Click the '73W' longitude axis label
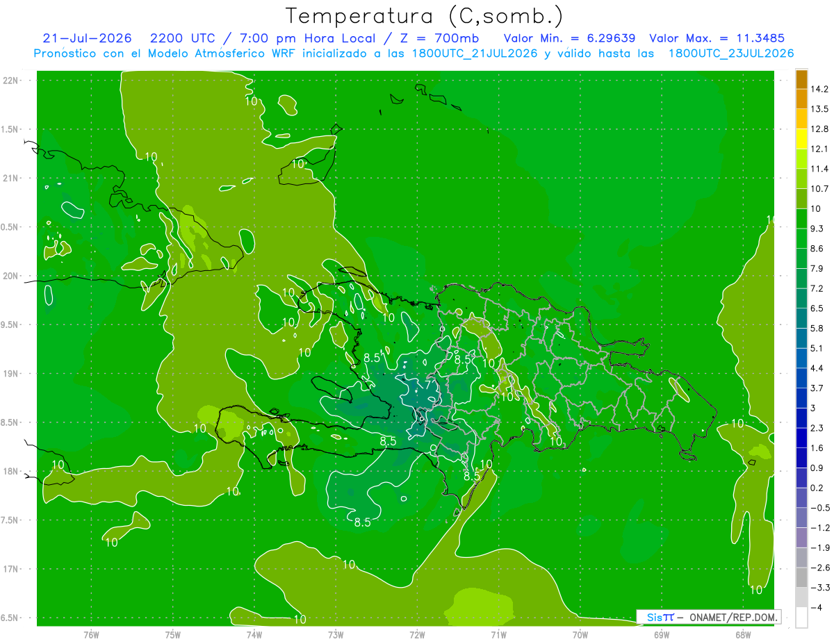Image resolution: width=834 pixels, height=644 pixels. pos(336,634)
